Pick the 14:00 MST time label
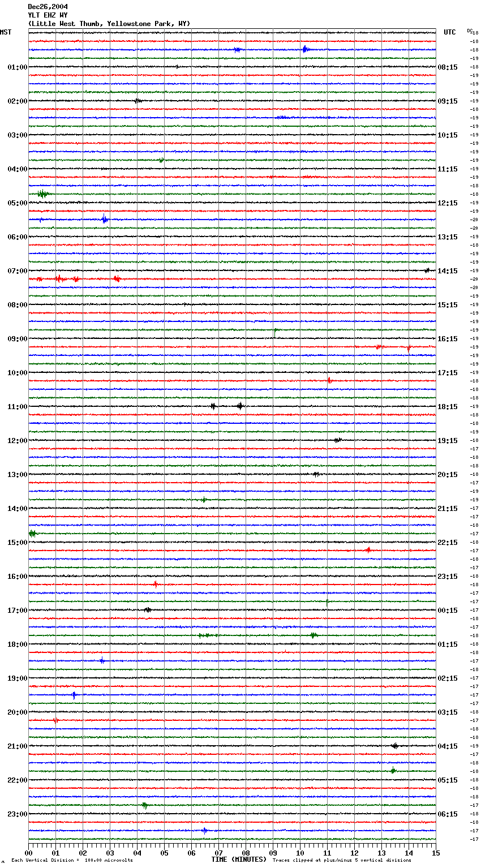Image resolution: width=481 pixels, height=868 pixels. 18,509
